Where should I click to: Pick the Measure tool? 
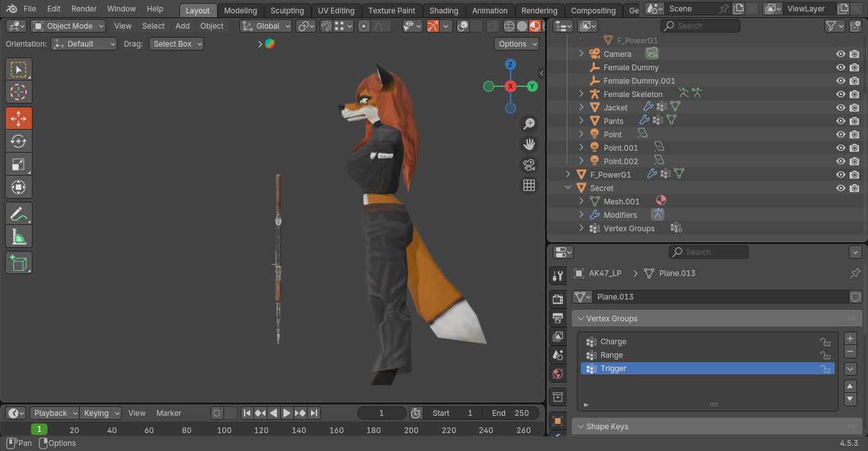tap(19, 237)
